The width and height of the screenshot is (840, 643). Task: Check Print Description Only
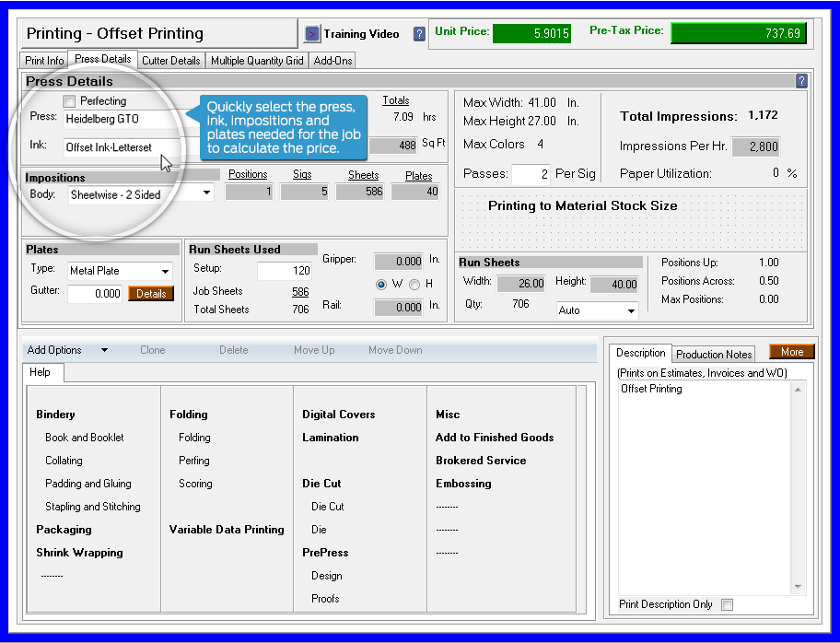tap(727, 604)
